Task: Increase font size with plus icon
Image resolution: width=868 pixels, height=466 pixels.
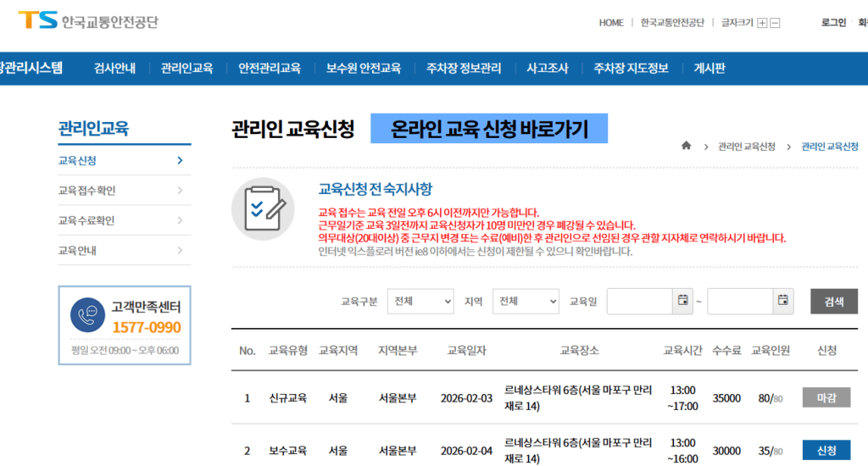Action: 762,23
